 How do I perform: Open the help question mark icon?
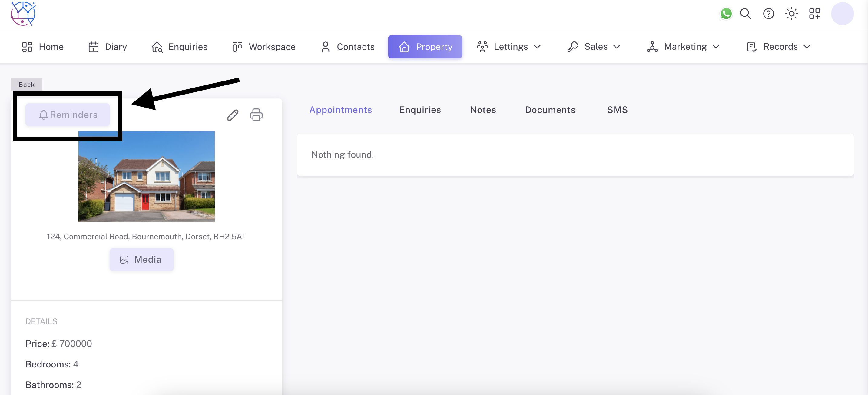768,14
